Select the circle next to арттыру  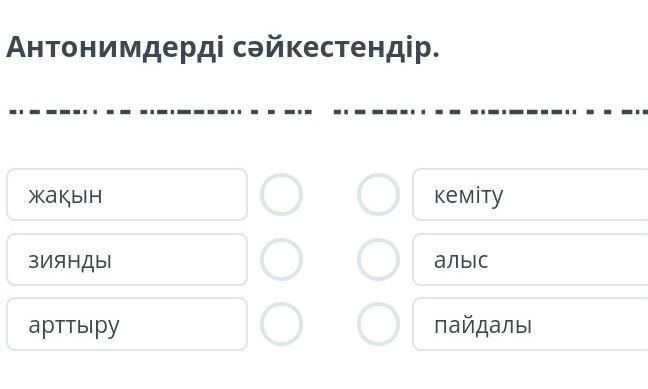point(281,324)
